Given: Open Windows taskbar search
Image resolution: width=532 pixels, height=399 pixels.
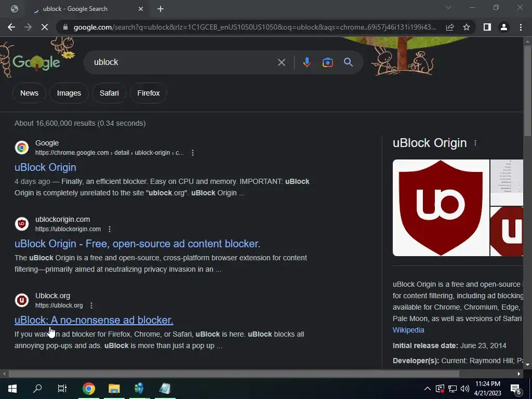Looking at the screenshot, I should tap(37, 389).
